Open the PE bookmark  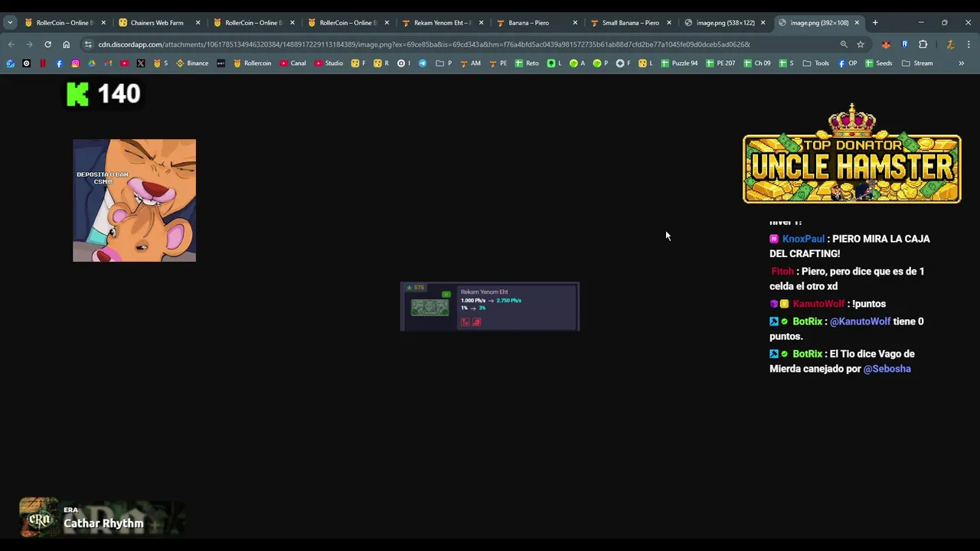[x=498, y=64]
